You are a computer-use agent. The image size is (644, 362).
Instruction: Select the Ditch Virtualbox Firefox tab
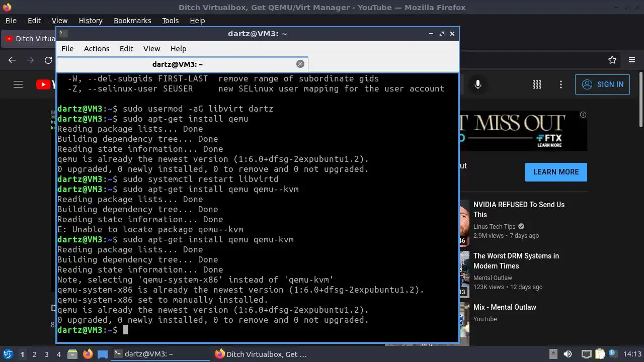click(x=29, y=39)
